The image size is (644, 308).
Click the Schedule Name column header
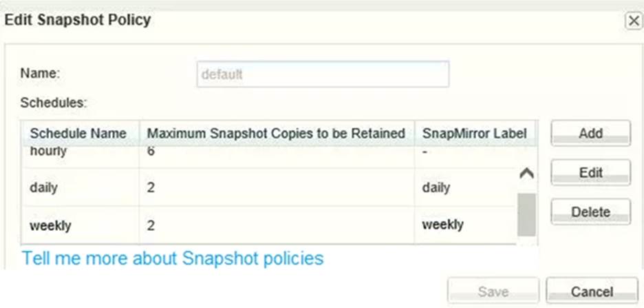click(x=78, y=134)
